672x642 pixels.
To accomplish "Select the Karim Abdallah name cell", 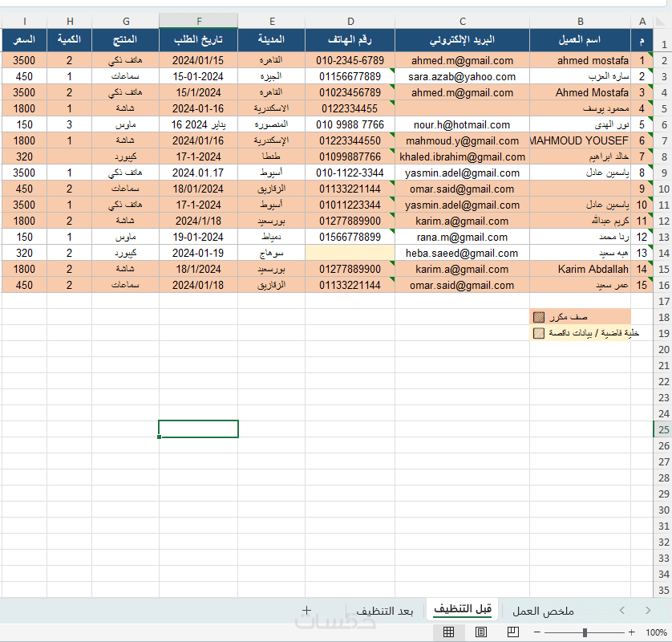I will pos(581,270).
